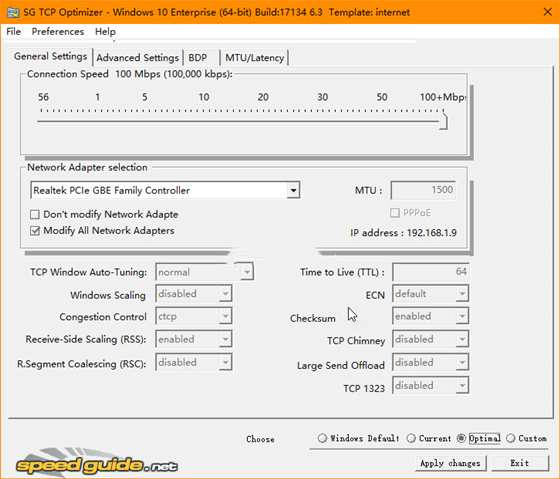The height and width of the screenshot is (479, 560).
Task: Click the Apply changes button
Action: 450,463
